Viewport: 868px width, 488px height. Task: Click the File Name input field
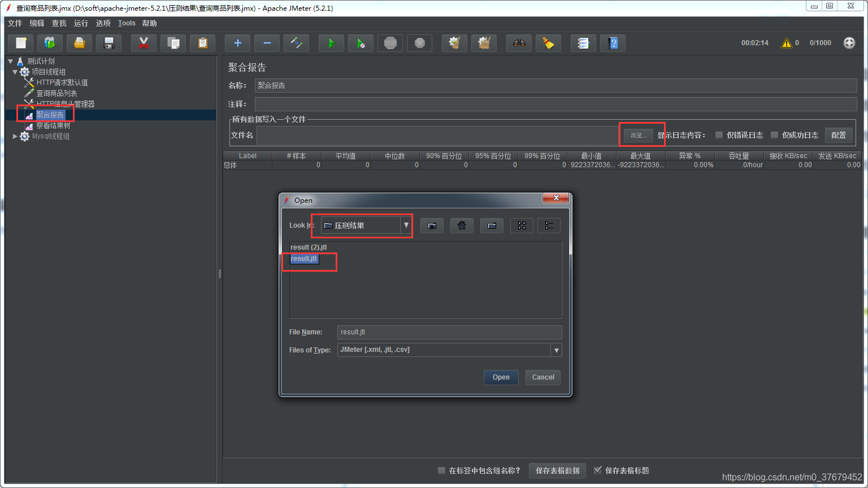point(449,332)
